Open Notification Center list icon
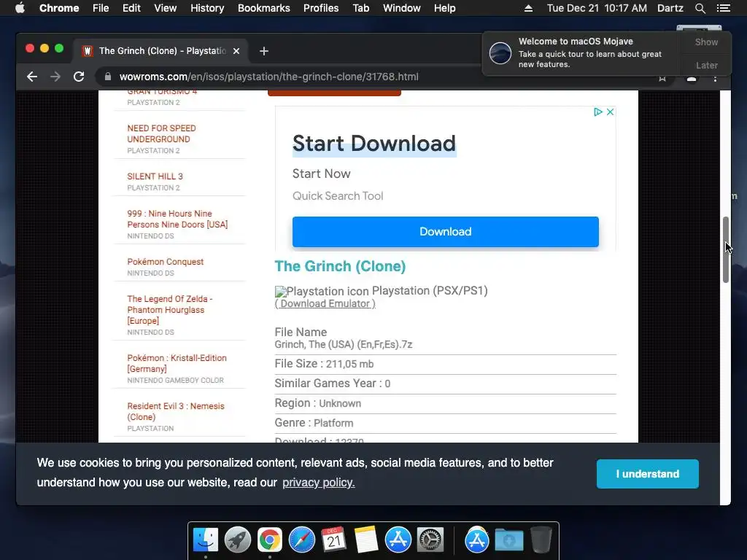 click(x=723, y=8)
